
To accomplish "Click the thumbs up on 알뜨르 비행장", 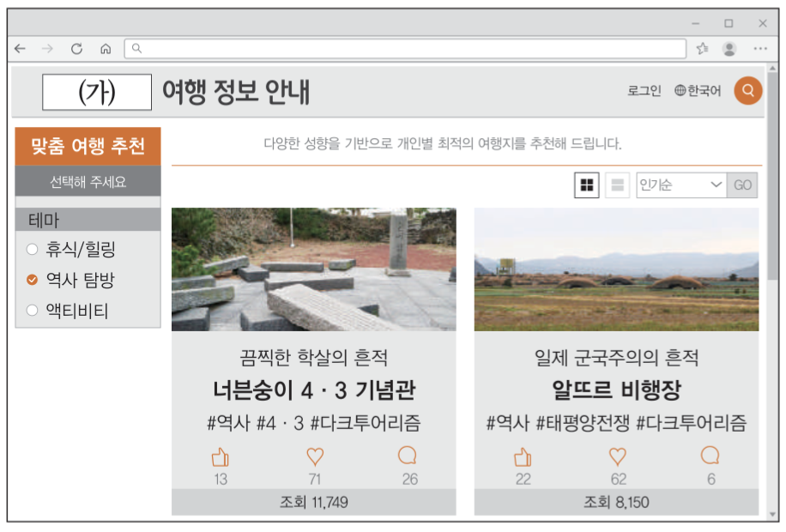I will tap(523, 457).
